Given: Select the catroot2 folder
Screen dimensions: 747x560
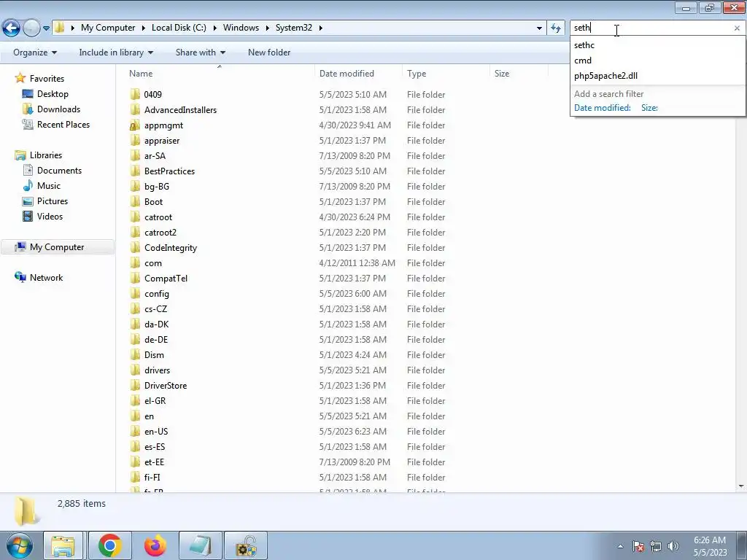Looking at the screenshot, I should pyautogui.click(x=160, y=233).
